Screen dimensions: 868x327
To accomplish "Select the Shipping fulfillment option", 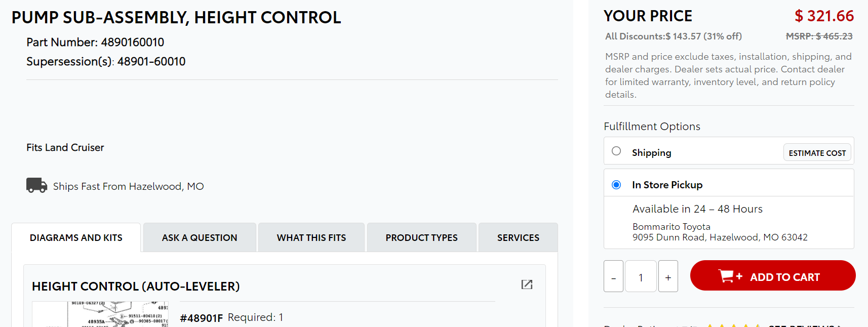I will 616,151.
